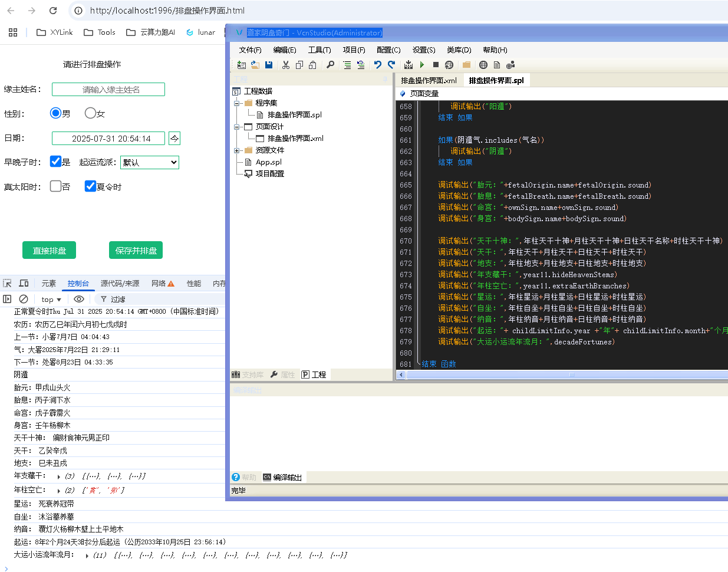Click the new project icon in VcnStudio toolbar

[x=242, y=65]
